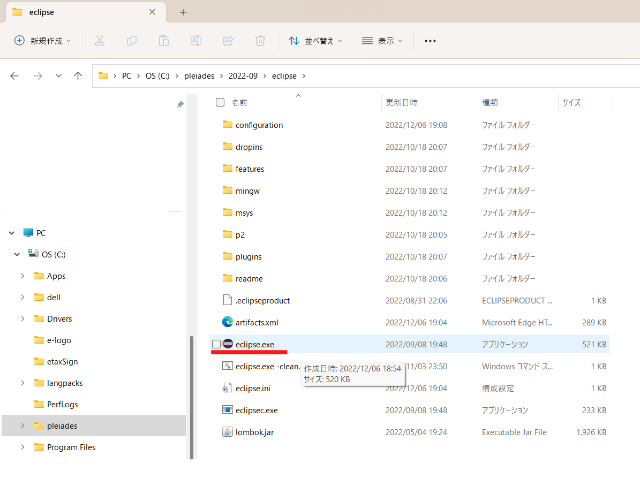This screenshot has height=480, width=640.
Task: Open the 新規作成 (New) dropdown
Action: pyautogui.click(x=42, y=41)
